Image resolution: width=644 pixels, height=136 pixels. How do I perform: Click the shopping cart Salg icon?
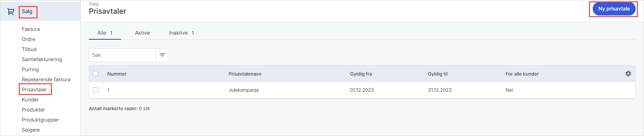point(11,12)
